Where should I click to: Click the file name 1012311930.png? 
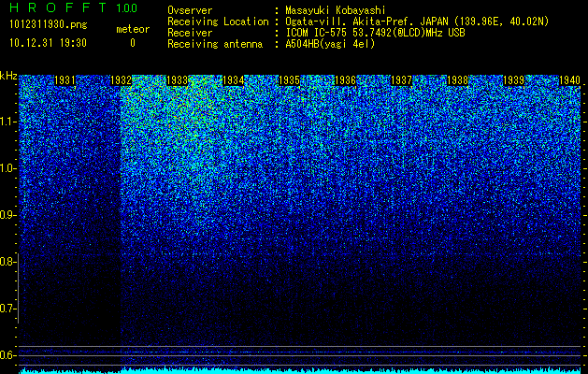point(49,25)
